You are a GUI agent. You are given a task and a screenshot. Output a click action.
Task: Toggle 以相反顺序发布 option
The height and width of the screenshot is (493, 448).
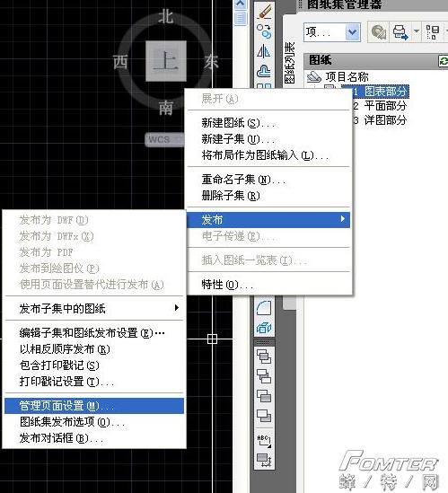click(x=65, y=349)
